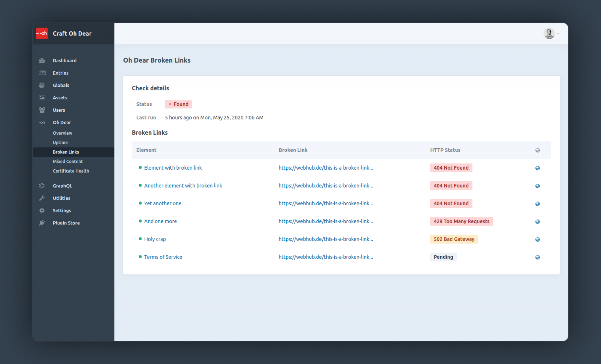The image size is (601, 364).
Task: Follow broken link URL in Yet another one row
Action: point(326,203)
